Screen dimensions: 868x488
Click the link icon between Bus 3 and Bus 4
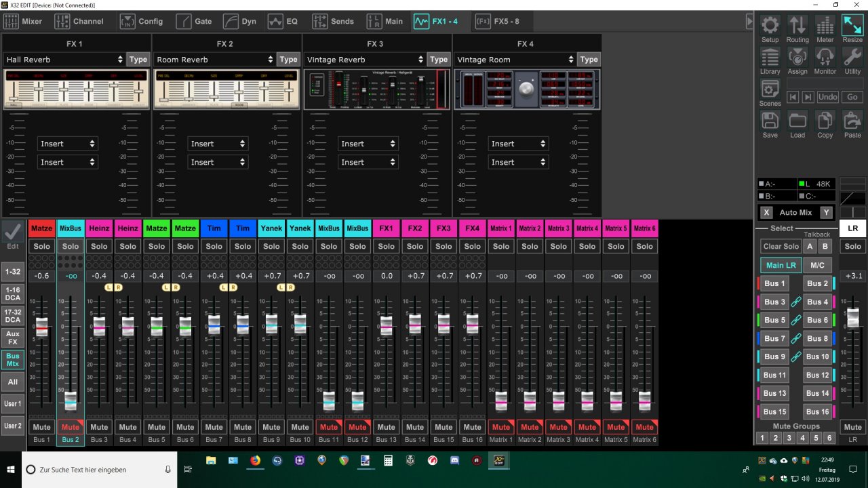[796, 302]
